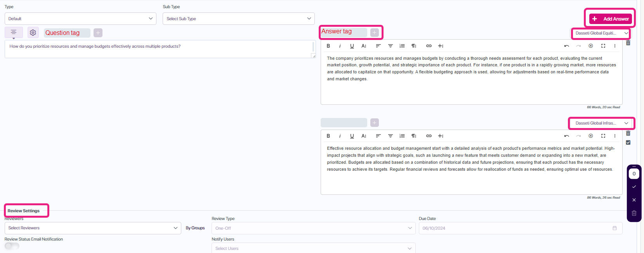Viewport: 644px width, 253px height.
Task: Click inside the Equities answer text body
Action: click(x=472, y=79)
